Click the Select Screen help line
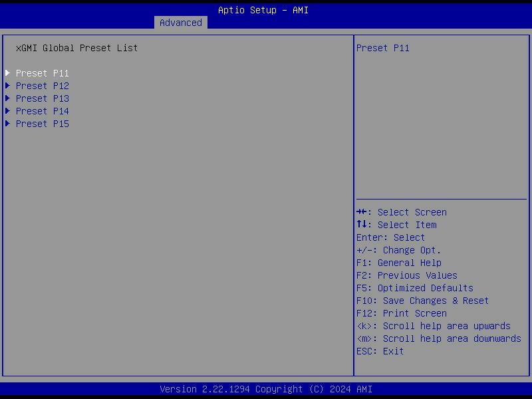Viewport: 532px width, 399px height. [x=402, y=212]
